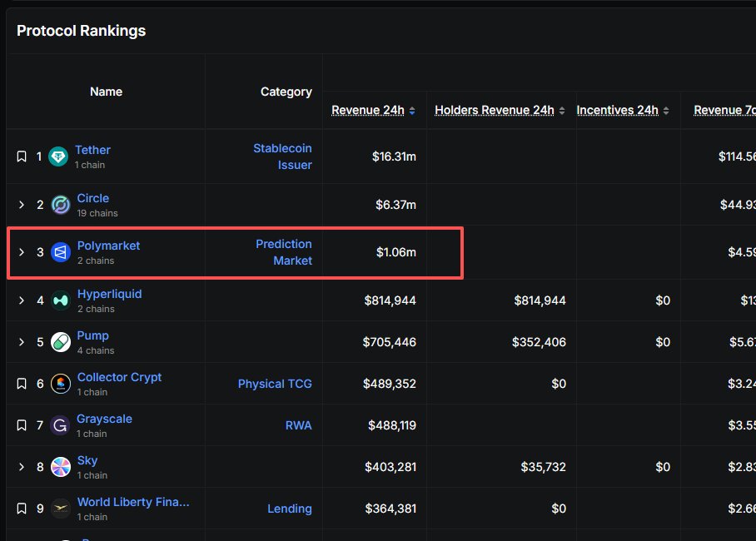
Task: Expand the Pump row
Action: click(x=22, y=342)
